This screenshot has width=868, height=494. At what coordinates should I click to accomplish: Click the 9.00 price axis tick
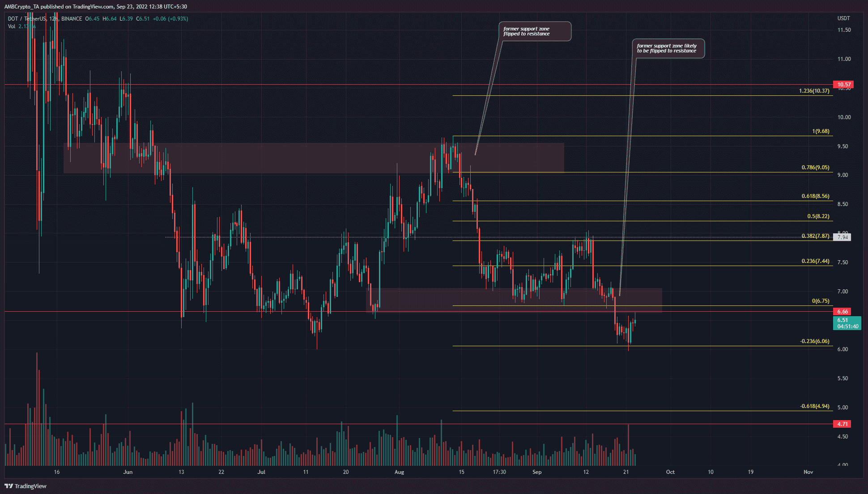[842, 175]
